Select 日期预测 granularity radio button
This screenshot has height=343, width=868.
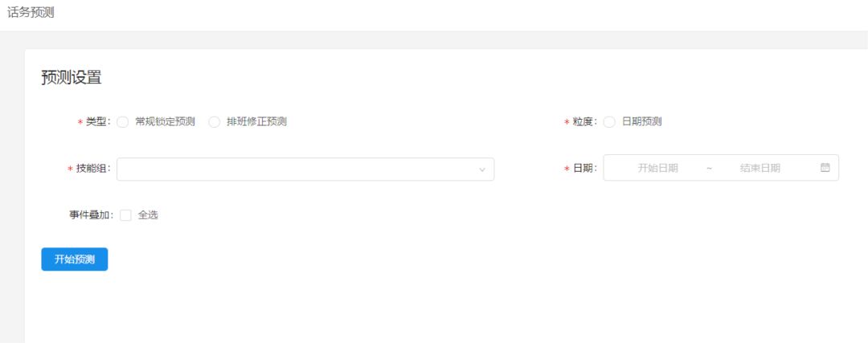tap(609, 122)
